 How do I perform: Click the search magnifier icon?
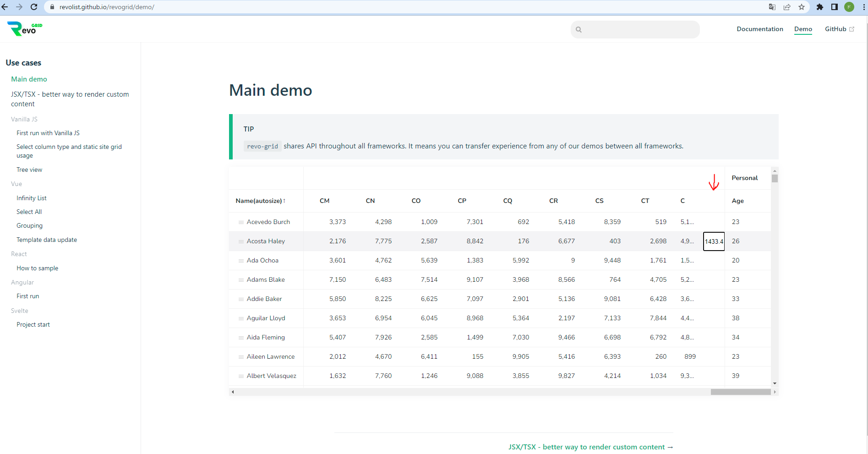coord(579,29)
